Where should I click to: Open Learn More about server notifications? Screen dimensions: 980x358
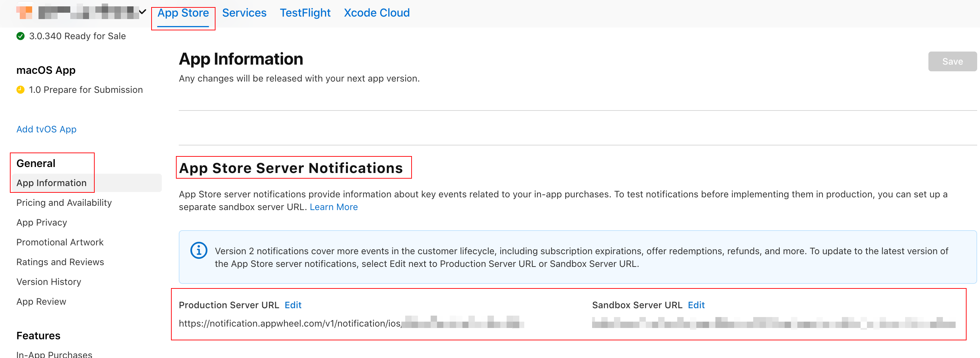coord(333,207)
